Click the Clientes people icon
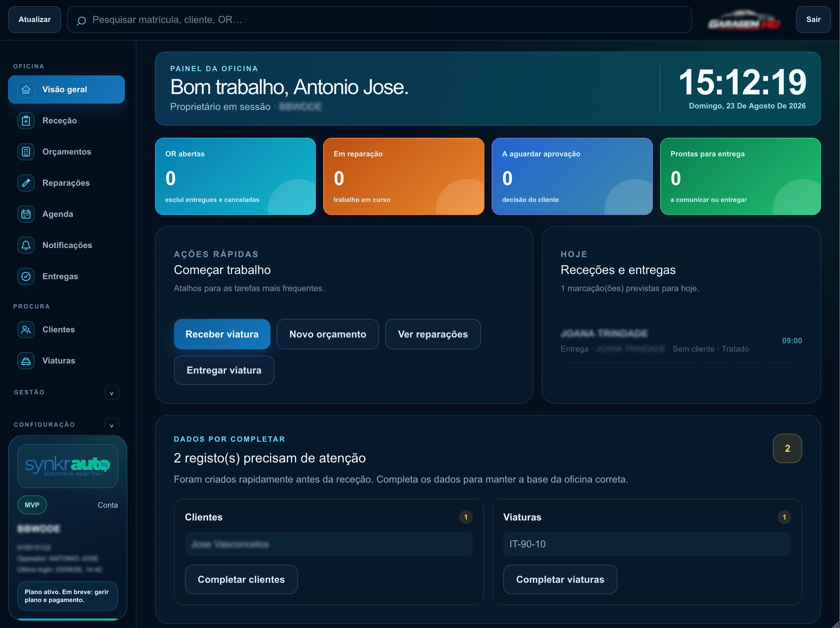Image resolution: width=840 pixels, height=628 pixels. pyautogui.click(x=26, y=329)
